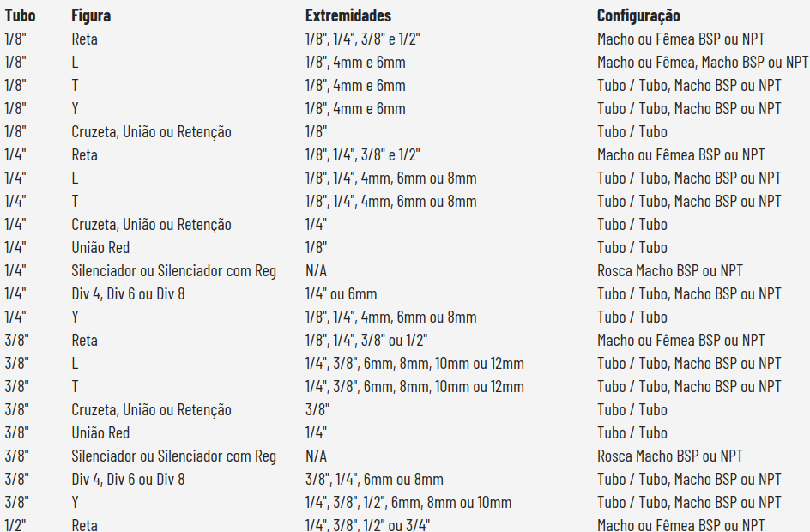The width and height of the screenshot is (810, 532).
Task: Select 'Silenciador ou Silenciador com Reg' under 1/4" tubo
Action: [173, 270]
